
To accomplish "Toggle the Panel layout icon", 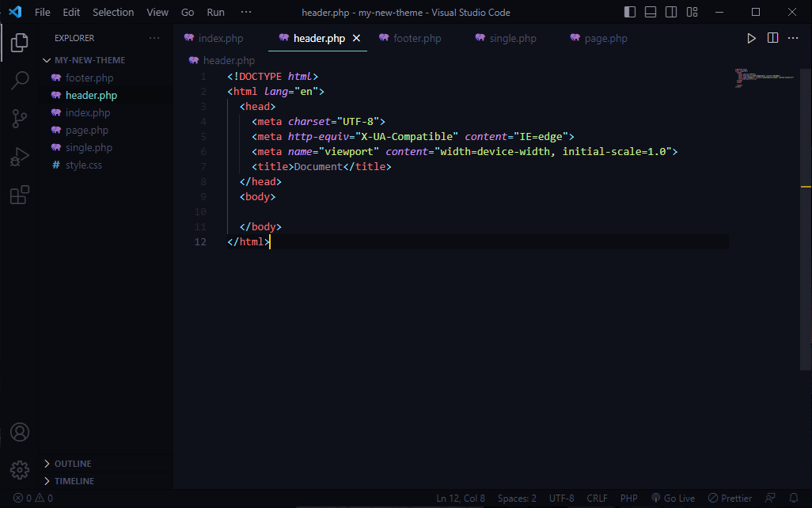I will pos(651,12).
